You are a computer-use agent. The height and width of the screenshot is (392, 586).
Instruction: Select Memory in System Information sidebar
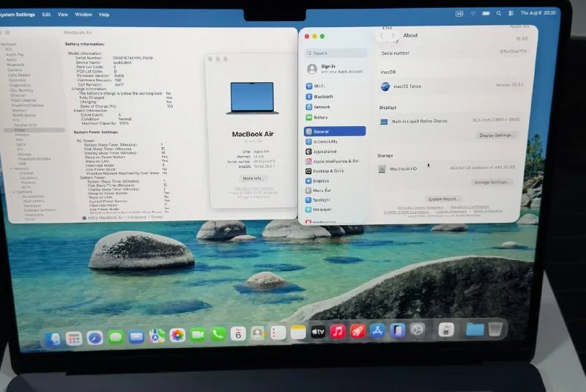(x=20, y=110)
